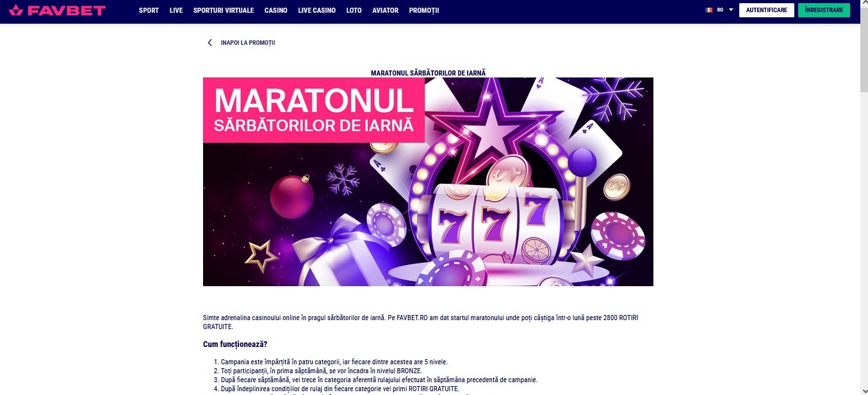The image size is (868, 395).
Task: Go to PROMOȚII page
Action: tap(424, 11)
